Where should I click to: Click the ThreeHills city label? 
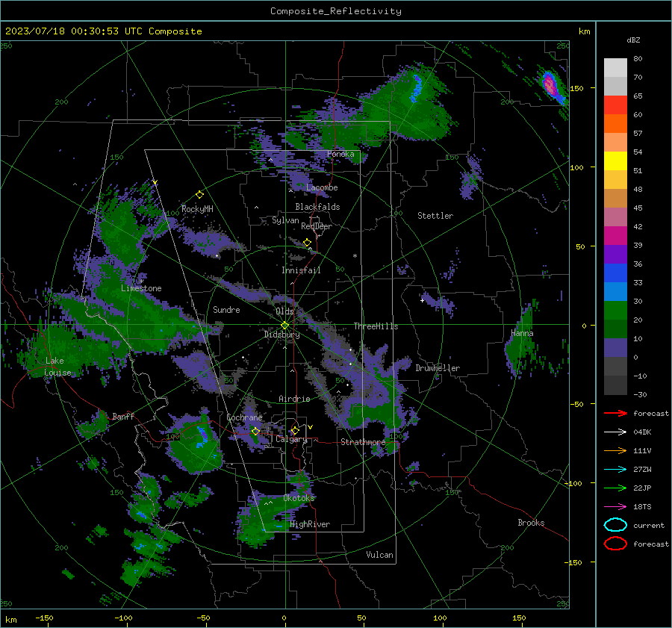[x=376, y=326]
